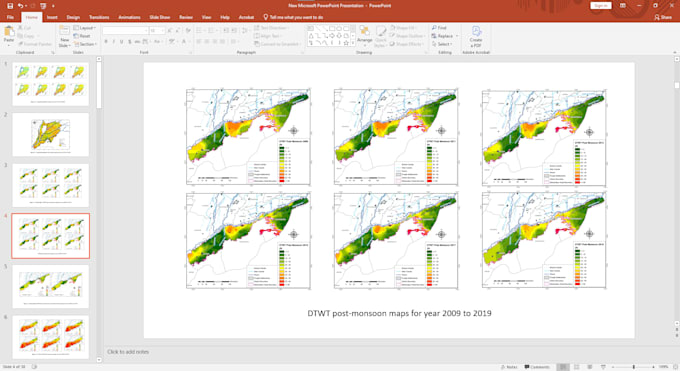Switch to Normal view icon
The width and height of the screenshot is (680, 371).
click(563, 367)
